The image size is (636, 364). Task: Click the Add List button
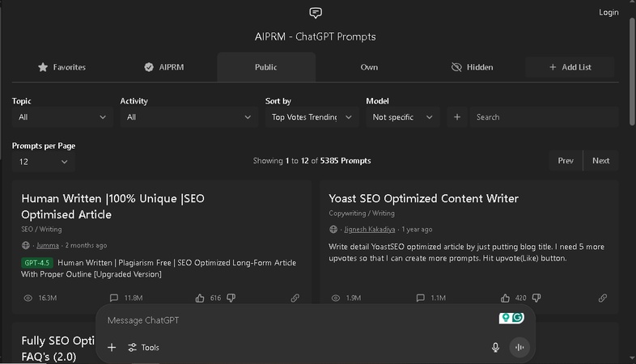point(570,67)
